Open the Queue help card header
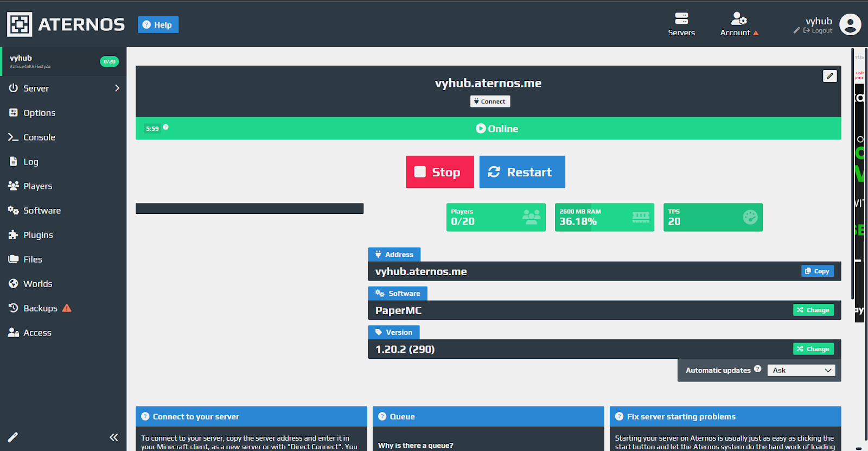The width and height of the screenshot is (868, 451). 488,416
